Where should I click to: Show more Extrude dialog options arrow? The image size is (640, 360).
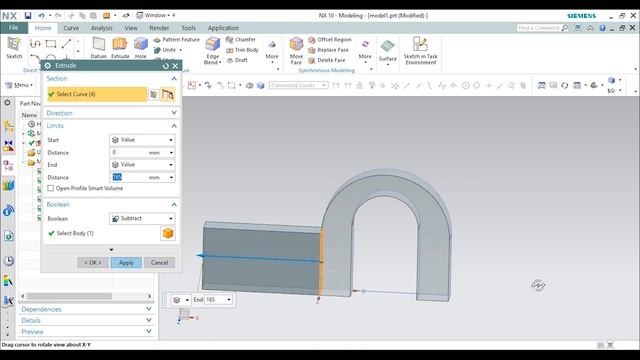[x=111, y=250]
